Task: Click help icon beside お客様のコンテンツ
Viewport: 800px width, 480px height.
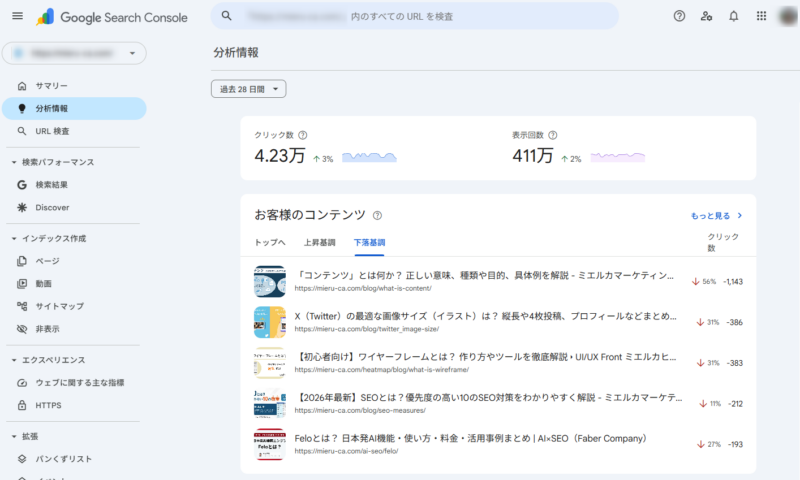Action: click(x=377, y=215)
